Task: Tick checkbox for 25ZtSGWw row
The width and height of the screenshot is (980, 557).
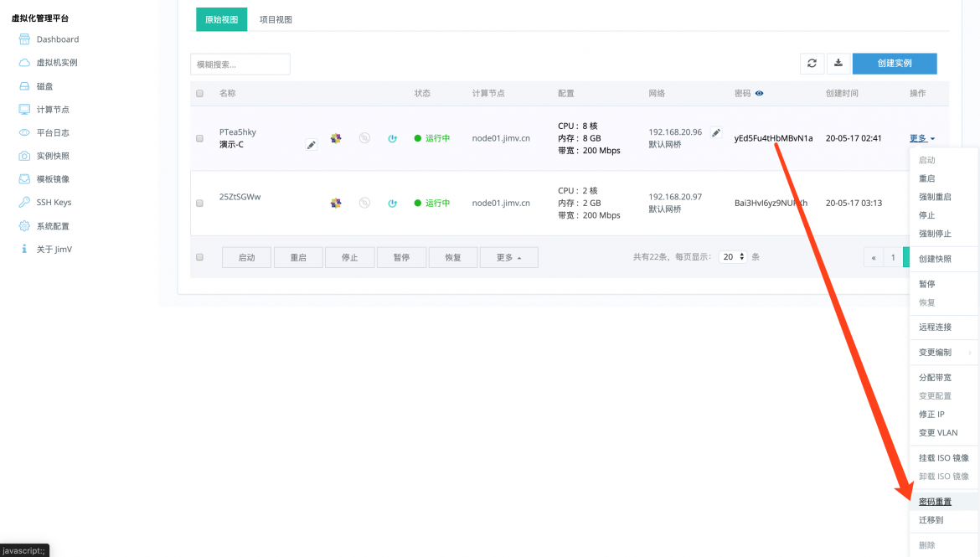Action: click(x=200, y=204)
